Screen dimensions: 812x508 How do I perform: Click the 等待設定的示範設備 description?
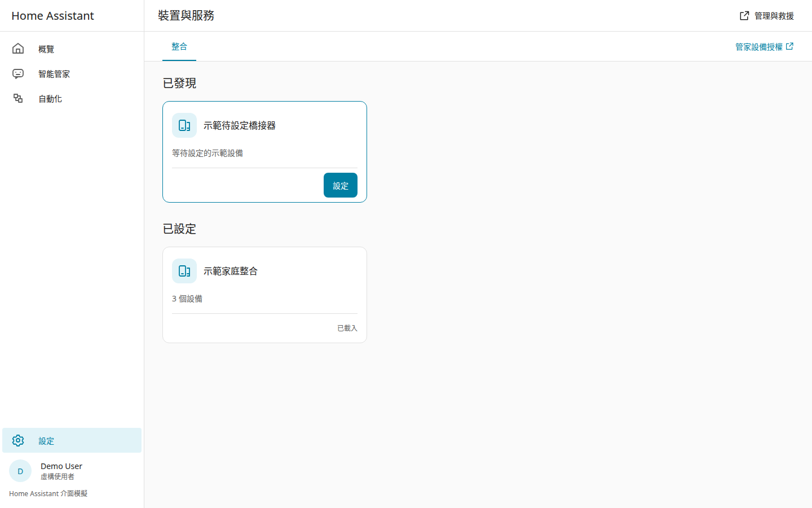point(208,153)
